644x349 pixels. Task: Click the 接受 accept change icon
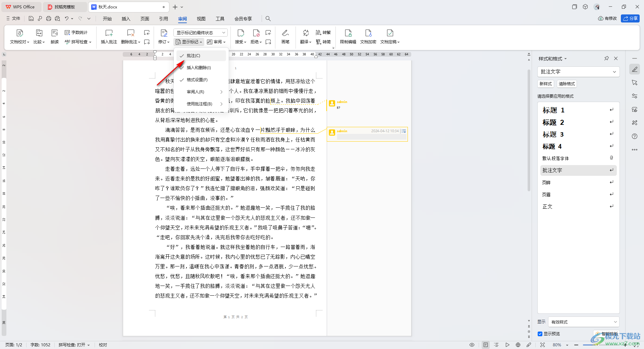pos(240,37)
